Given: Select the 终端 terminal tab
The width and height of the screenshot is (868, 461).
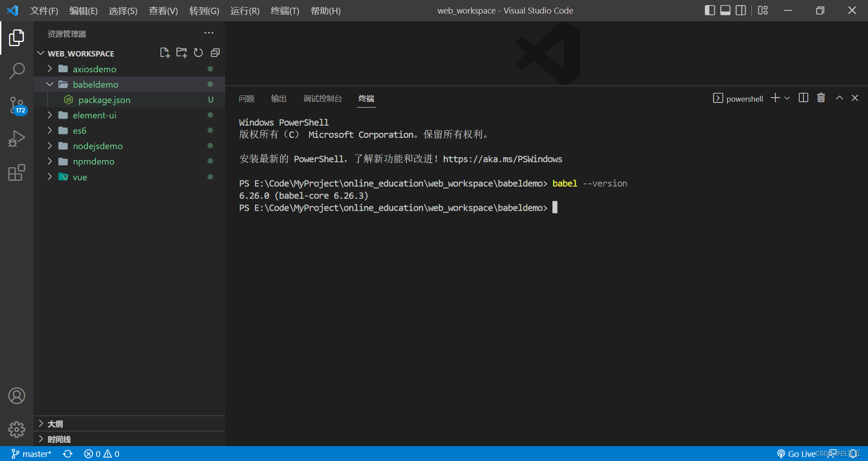Looking at the screenshot, I should (366, 99).
